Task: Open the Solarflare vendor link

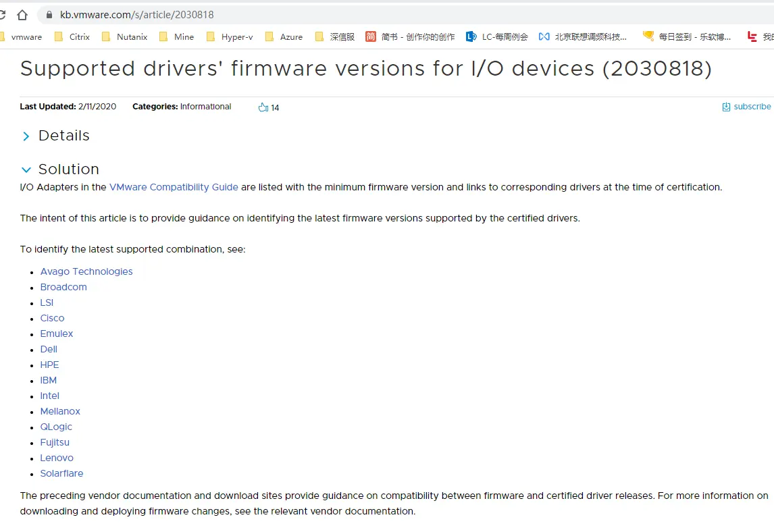Action: tap(61, 473)
